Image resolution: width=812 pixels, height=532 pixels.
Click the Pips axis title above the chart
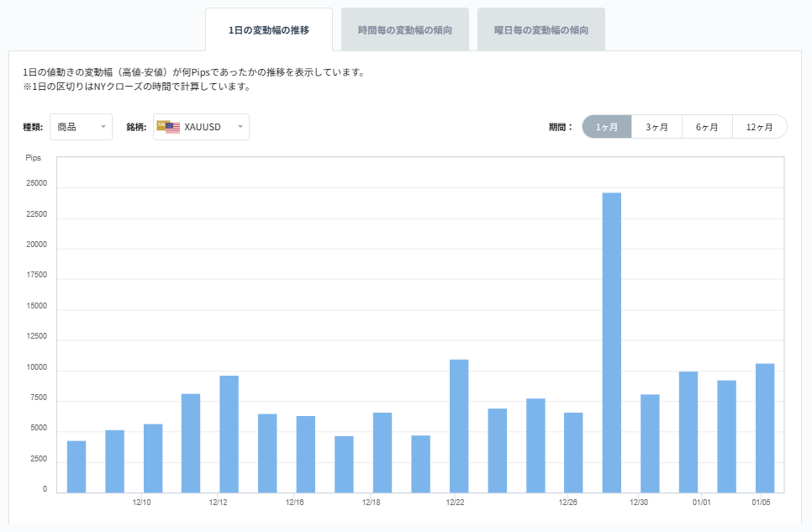pyautogui.click(x=35, y=156)
